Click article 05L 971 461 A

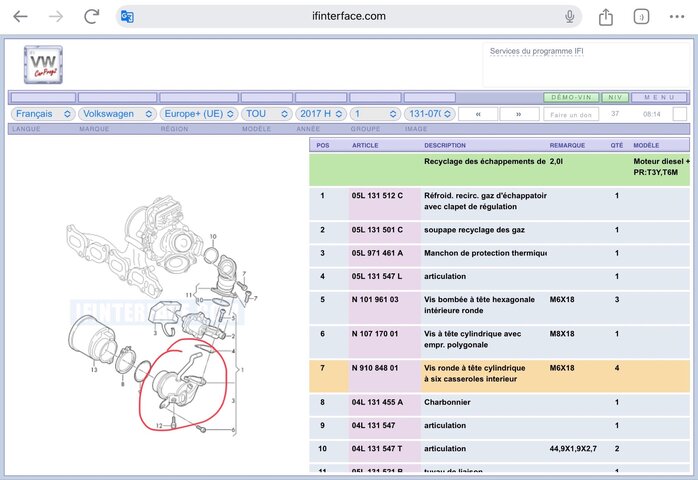377,253
